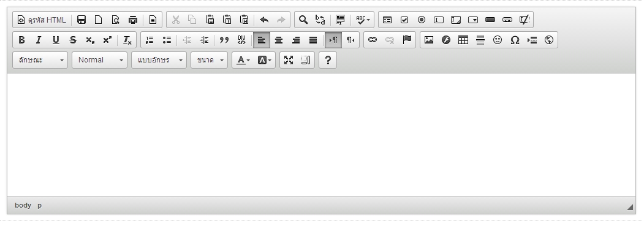Click the ดูรหัส HTML source button
Viewport: 644px width, 226px height.
click(42, 20)
